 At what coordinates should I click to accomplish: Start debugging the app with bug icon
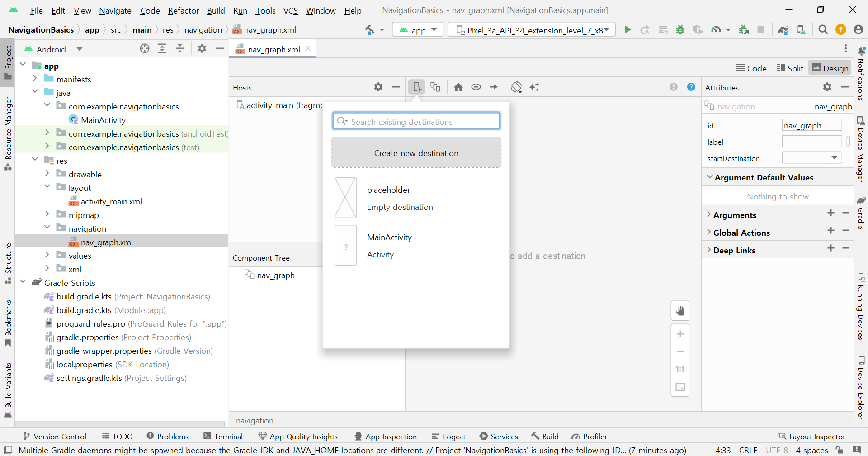tap(680, 29)
